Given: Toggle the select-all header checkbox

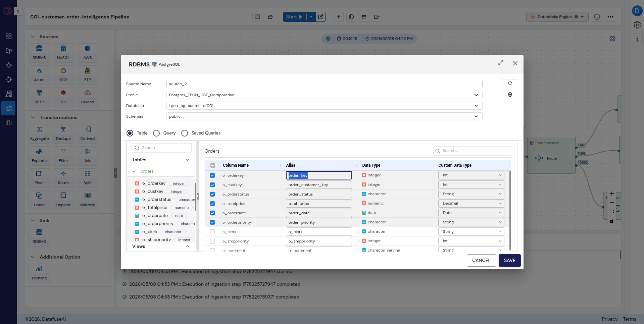Looking at the screenshot, I should point(213,165).
